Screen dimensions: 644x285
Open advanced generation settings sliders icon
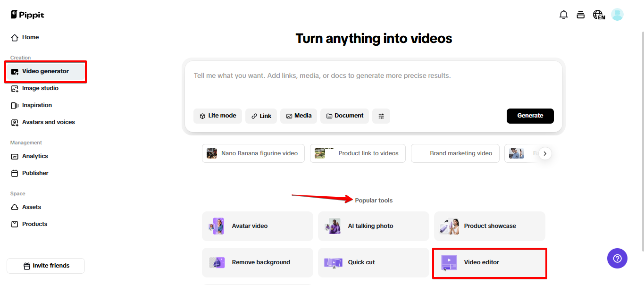pos(381,116)
